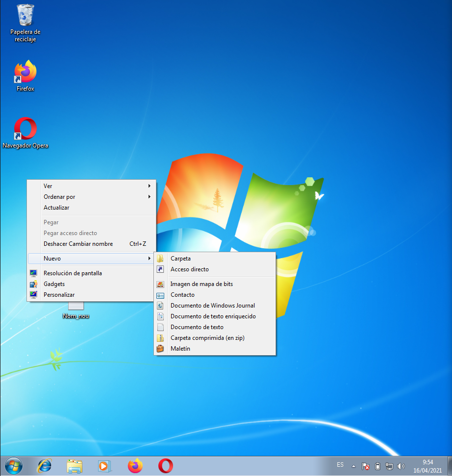Viewport: 452px width, 476px height.
Task: Open Action Center flag icon
Action: [x=366, y=466]
